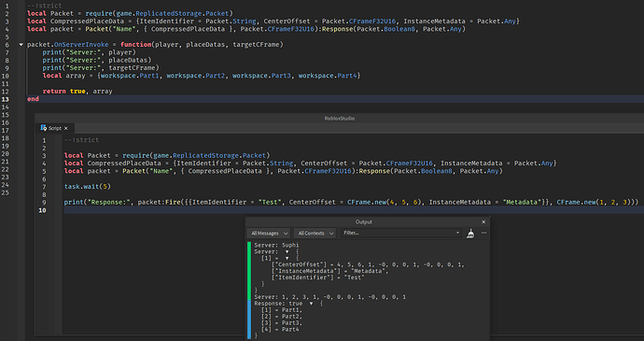Click the Filter input field

[398, 233]
